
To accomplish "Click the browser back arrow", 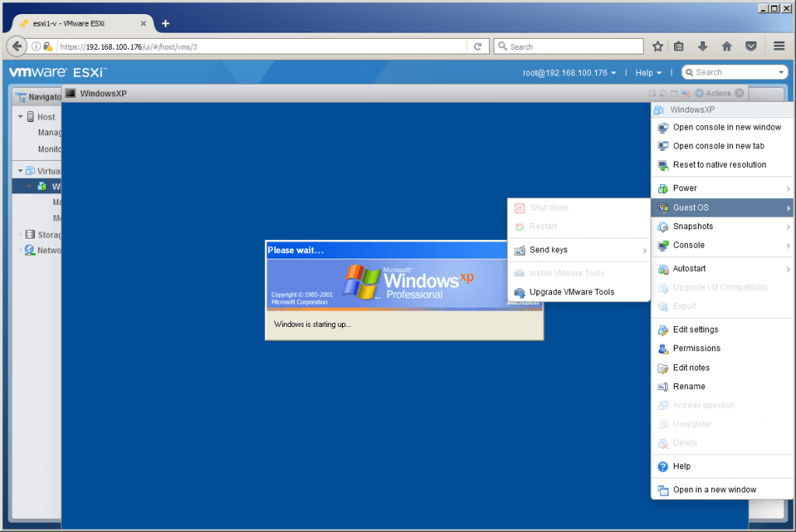I will click(x=17, y=46).
